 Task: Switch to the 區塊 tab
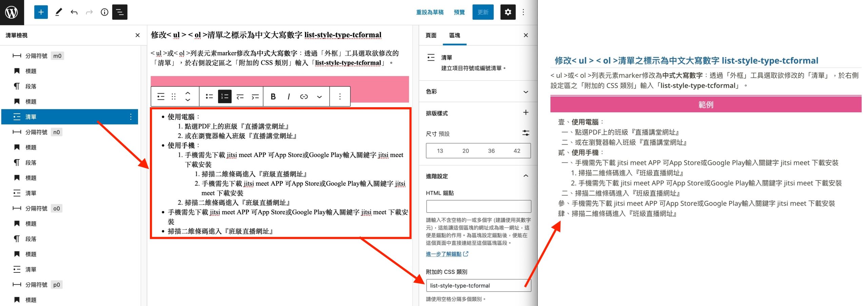454,35
